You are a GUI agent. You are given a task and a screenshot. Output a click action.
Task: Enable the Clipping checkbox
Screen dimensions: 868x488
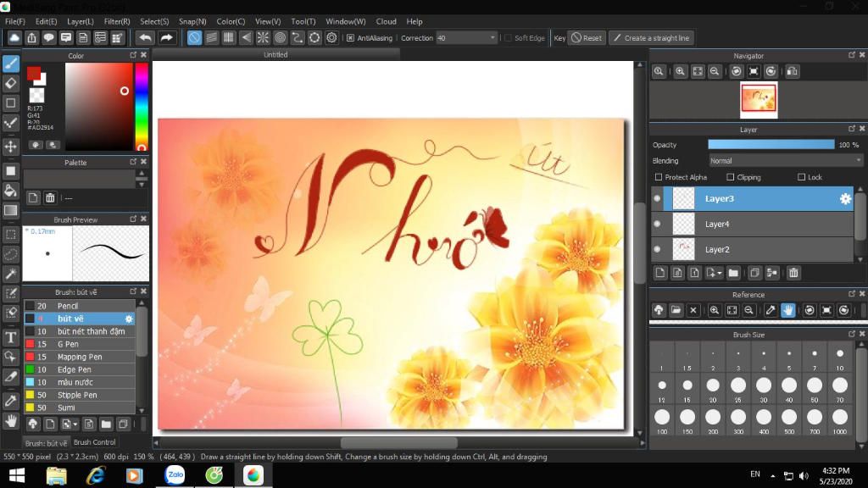tap(730, 177)
